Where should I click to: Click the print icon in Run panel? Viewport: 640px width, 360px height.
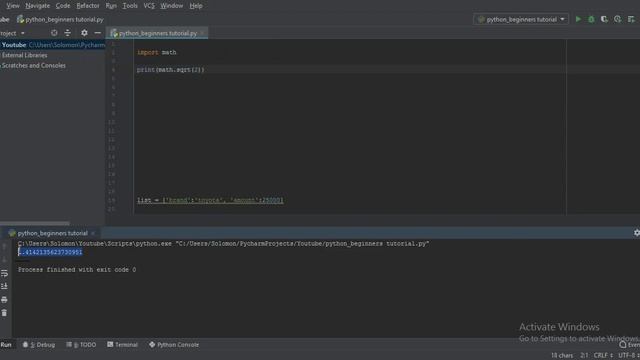[4, 300]
